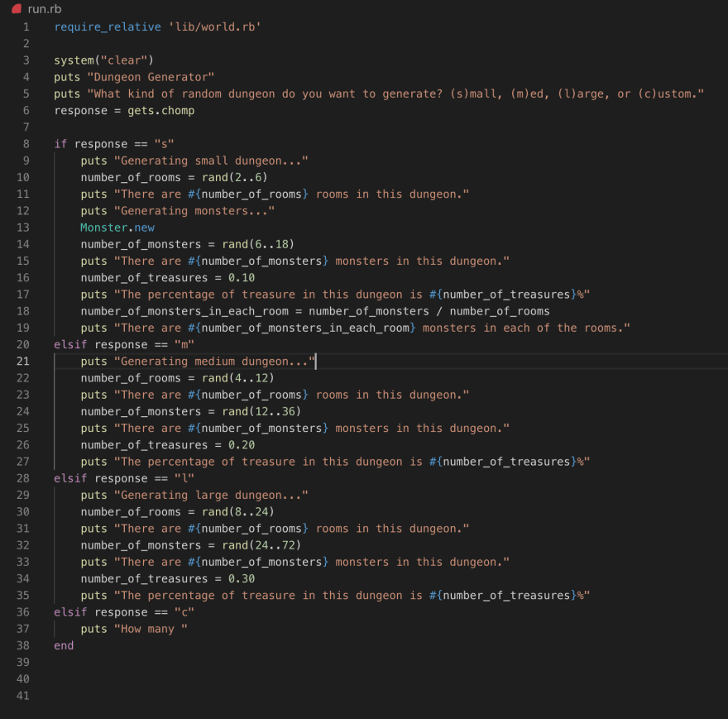Click line number 38 in gutter
728x719 pixels.
(23, 645)
